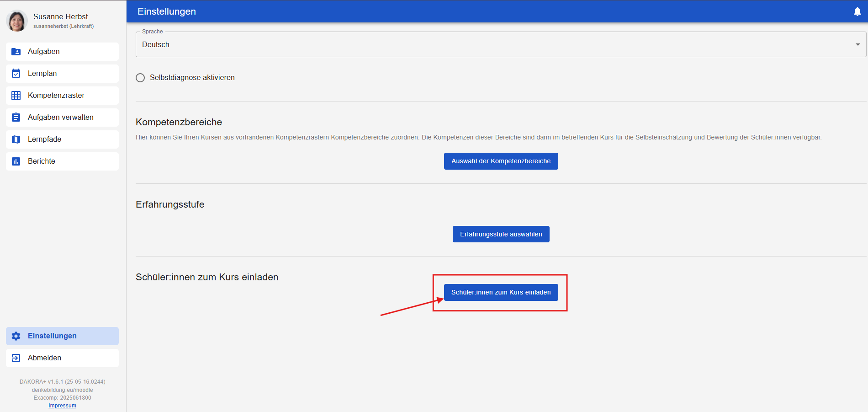Expand the Sprache dropdown arrow

click(x=857, y=44)
